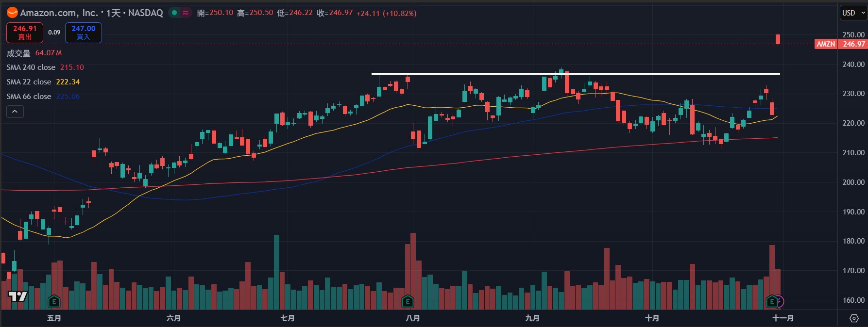Click the AMZN 246.97 price label on the axis
Viewport: 868px width, 327px height.
point(841,44)
